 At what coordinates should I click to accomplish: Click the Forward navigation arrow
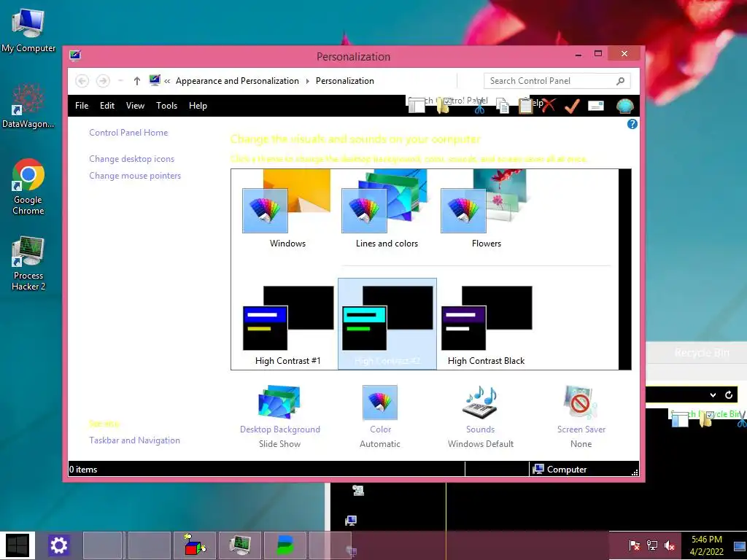(x=103, y=81)
